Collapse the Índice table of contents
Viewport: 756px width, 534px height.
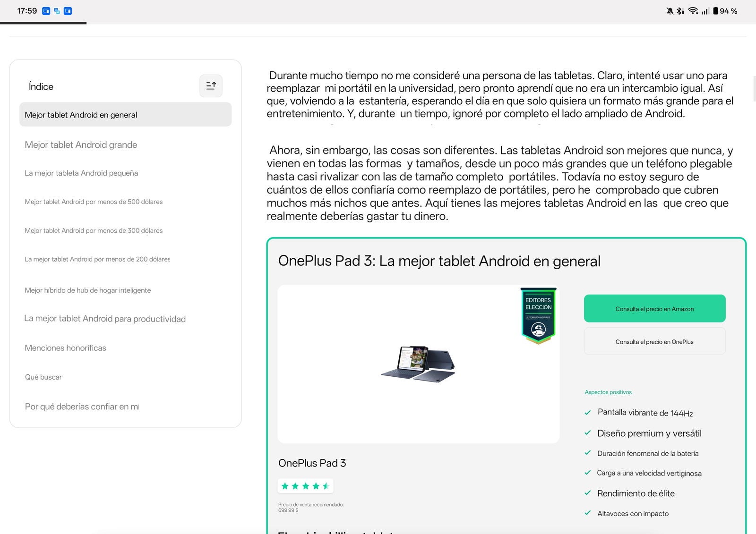pyautogui.click(x=211, y=86)
